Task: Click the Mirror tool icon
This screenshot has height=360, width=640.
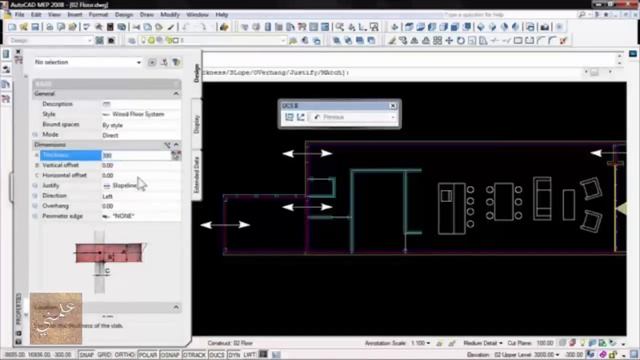Action: coord(414,40)
